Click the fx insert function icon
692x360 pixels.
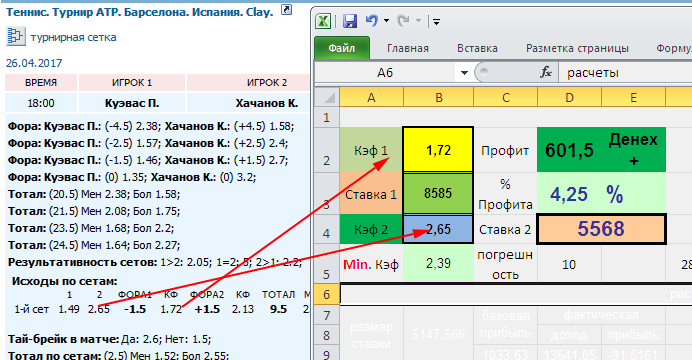tap(546, 72)
